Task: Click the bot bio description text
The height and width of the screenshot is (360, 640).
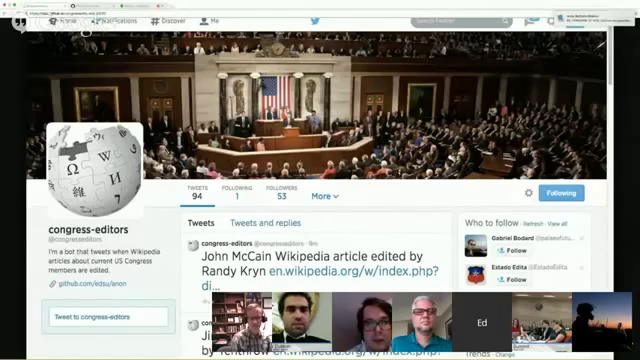Action: (104, 261)
